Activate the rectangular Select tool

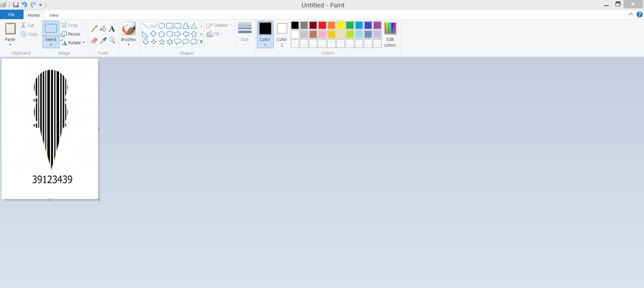(51, 28)
